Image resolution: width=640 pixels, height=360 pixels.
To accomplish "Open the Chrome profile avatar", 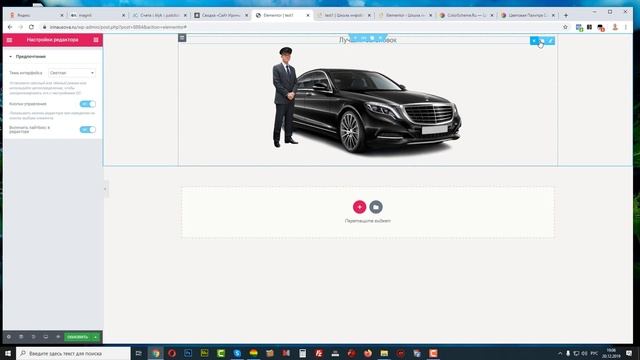I will pyautogui.click(x=615, y=27).
